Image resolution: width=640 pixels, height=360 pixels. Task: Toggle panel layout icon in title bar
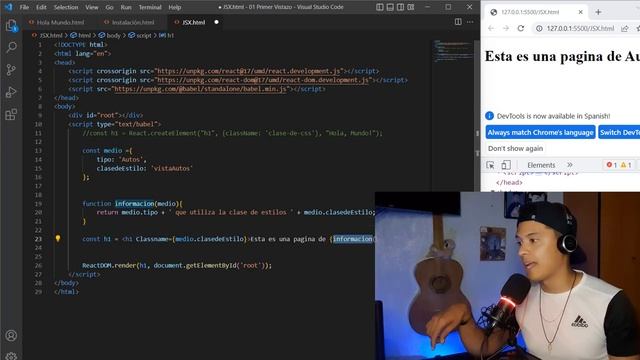pos(390,7)
